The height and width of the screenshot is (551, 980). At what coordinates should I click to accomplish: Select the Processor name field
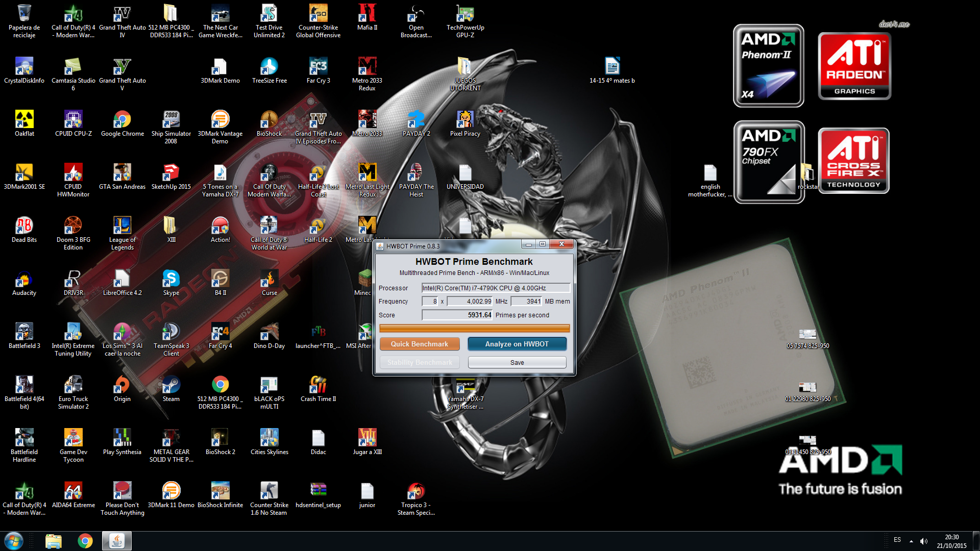tap(496, 288)
